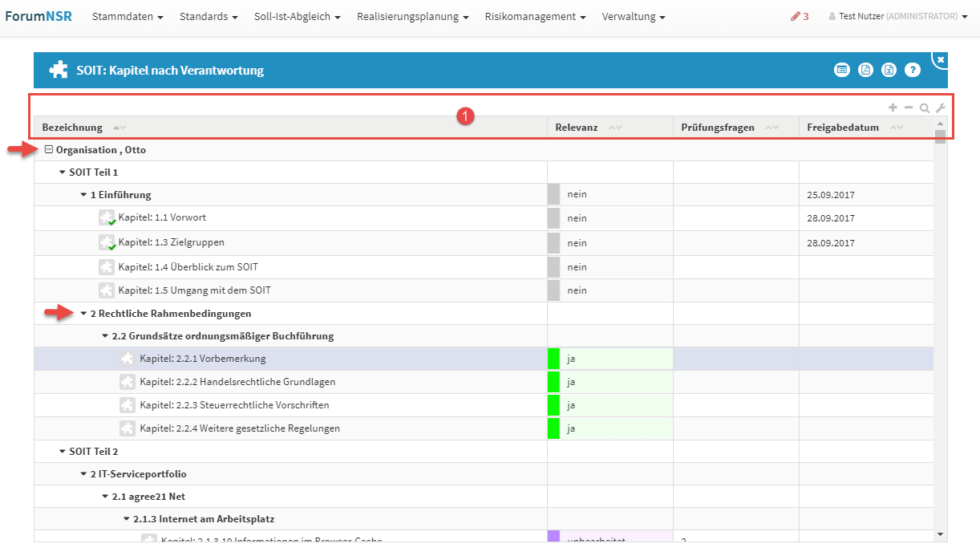This screenshot has height=556, width=980.
Task: Collapse the 2 Rechtliche Rahmenbedingungen node
Action: point(83,314)
